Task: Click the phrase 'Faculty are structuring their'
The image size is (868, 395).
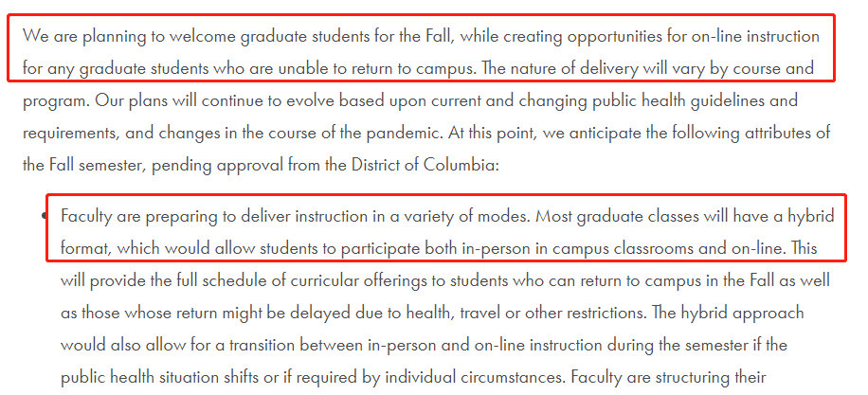Action: pyautogui.click(x=669, y=378)
